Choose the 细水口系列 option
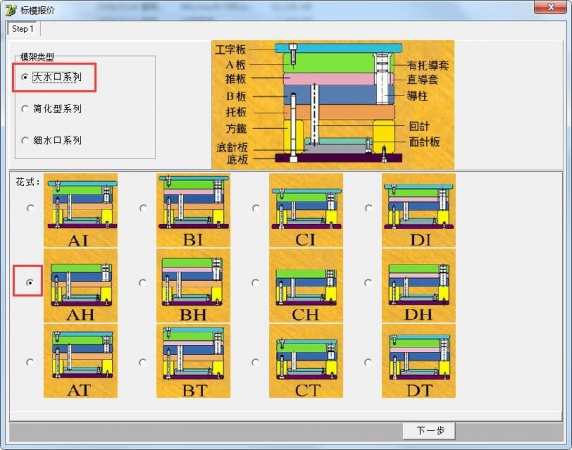This screenshot has height=450, width=572. coord(25,140)
